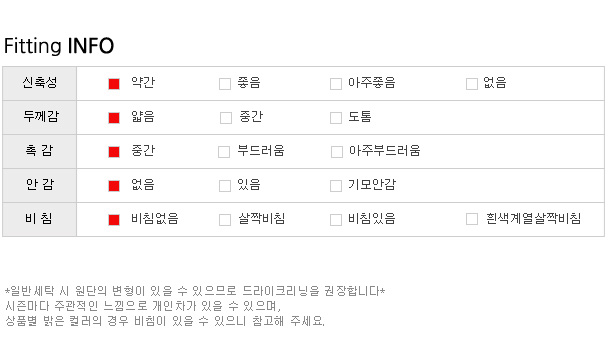Uncheck the red 얇음 thickness box
The image size is (608, 361).
pos(114,118)
